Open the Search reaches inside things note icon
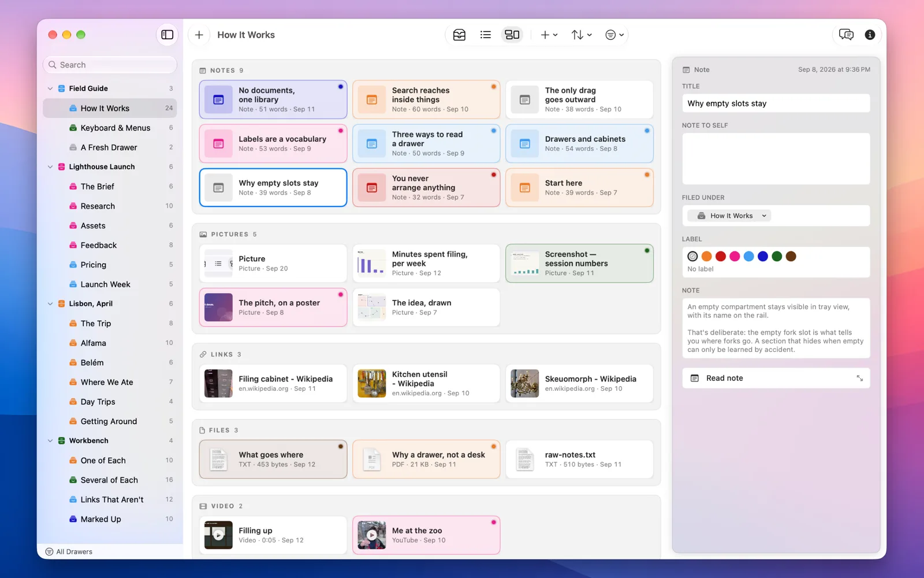The height and width of the screenshot is (578, 924). click(x=372, y=99)
